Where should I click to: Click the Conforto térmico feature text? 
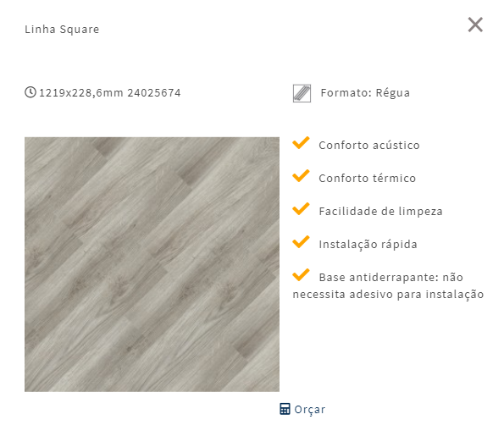(x=368, y=179)
